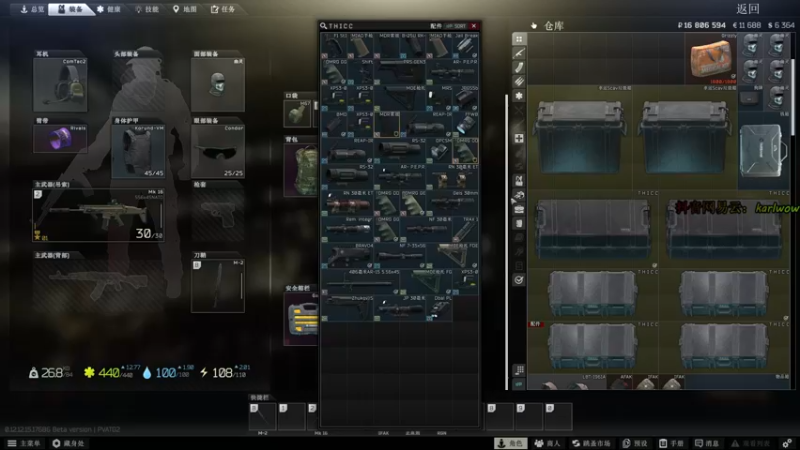Select the ComTac2 headset slot
Viewport: 800px width, 450px height.
pos(60,85)
